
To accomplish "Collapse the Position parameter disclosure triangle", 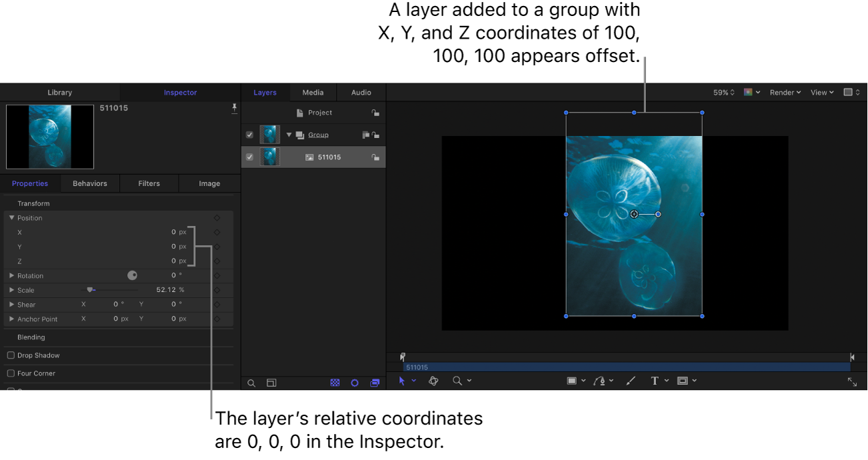I will [x=11, y=217].
